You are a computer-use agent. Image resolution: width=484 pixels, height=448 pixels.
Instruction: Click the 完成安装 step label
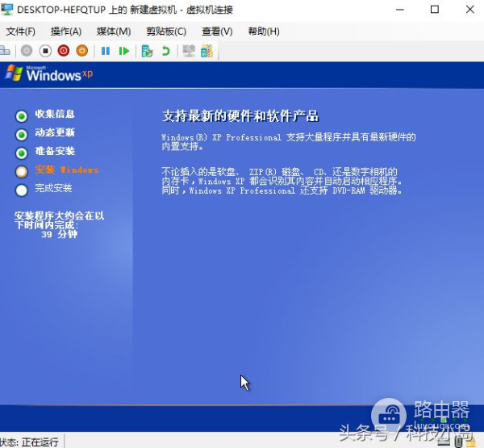[53, 188]
